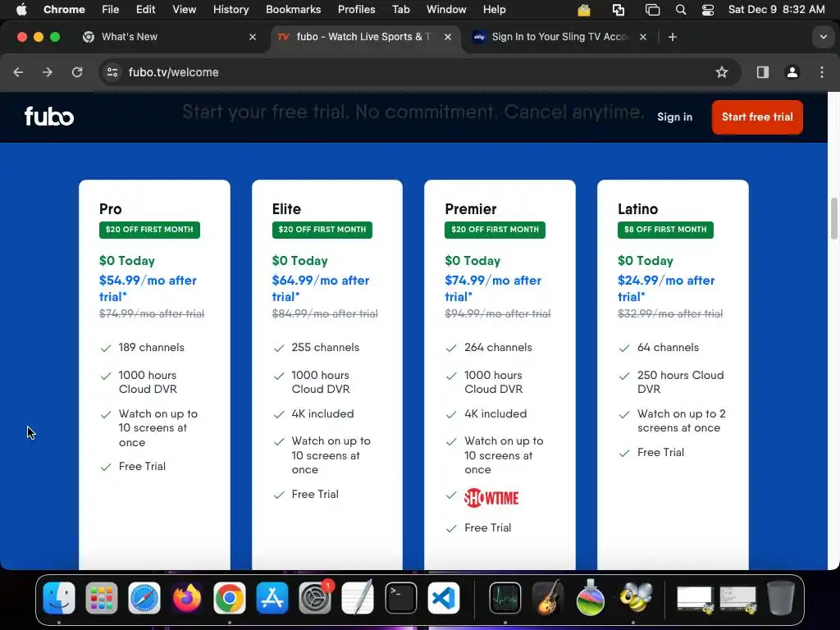The width and height of the screenshot is (840, 630).
Task: Click 250 hours Cloud DVR text
Action: [680, 382]
